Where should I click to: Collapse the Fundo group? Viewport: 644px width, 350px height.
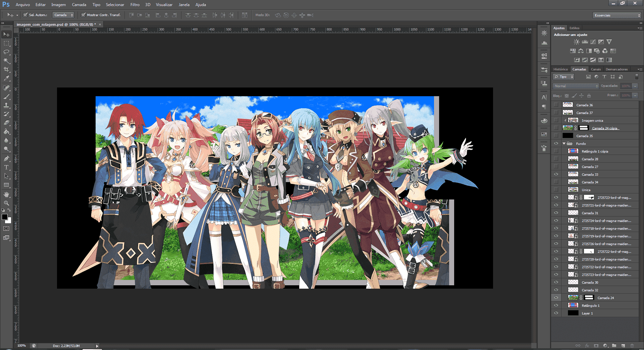pos(564,143)
